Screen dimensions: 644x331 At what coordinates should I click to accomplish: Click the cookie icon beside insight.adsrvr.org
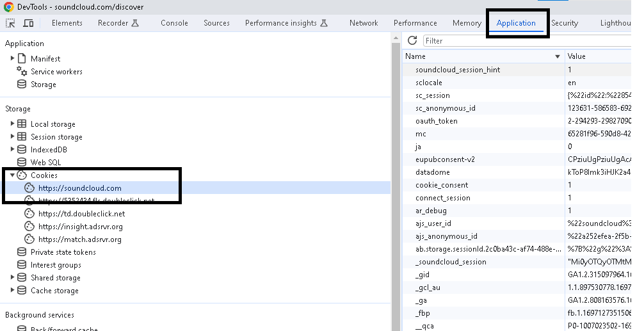(x=29, y=226)
